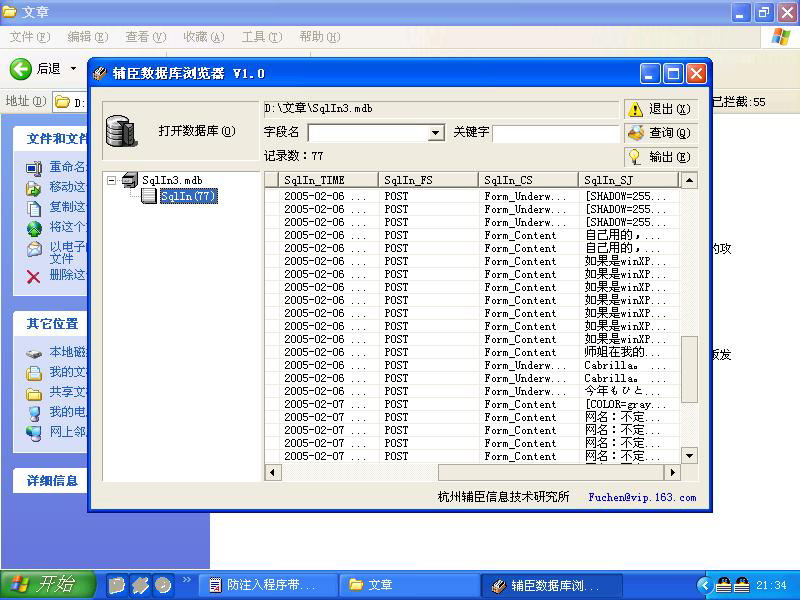Viewport: 800px width, 600px height.
Task: Click the horizontal scrollbar thumb of grid
Action: coord(551,472)
